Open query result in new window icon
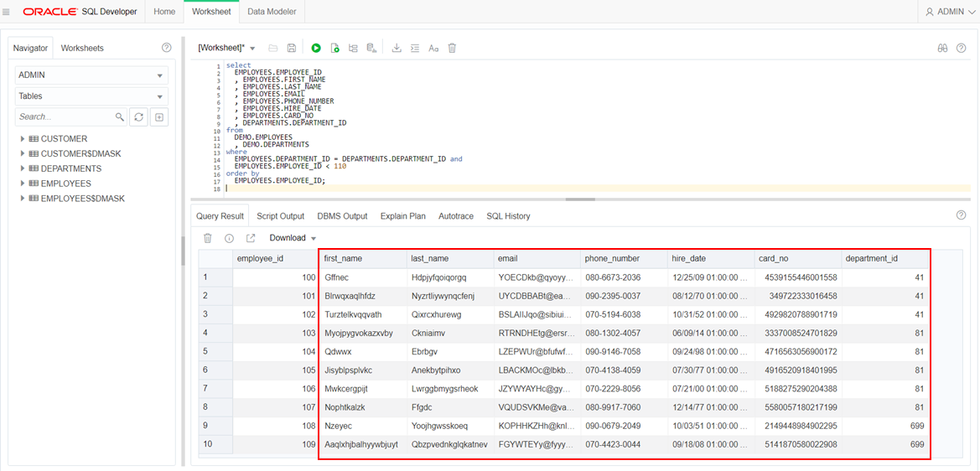This screenshot has height=471, width=980. 251,238
